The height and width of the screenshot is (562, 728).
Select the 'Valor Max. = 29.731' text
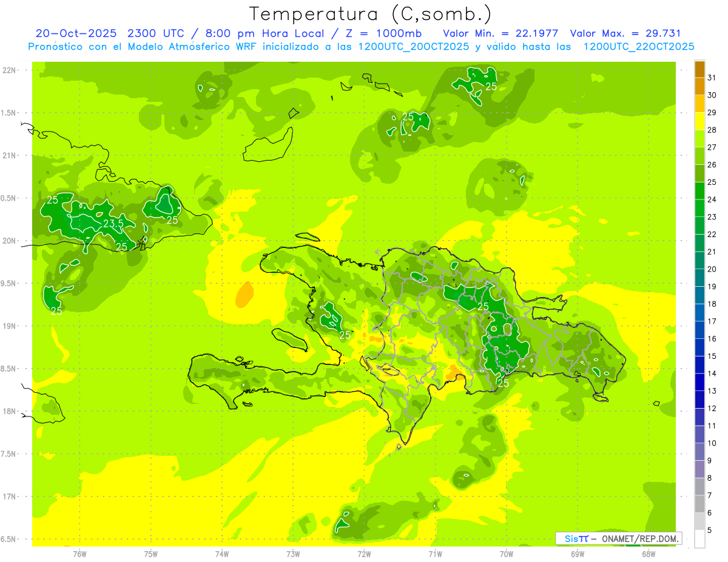[x=625, y=33]
